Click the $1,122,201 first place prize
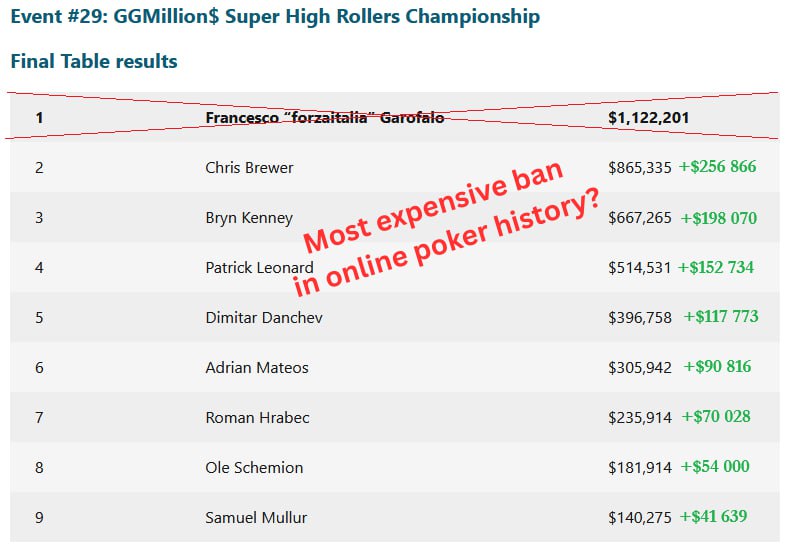The image size is (786, 545). 648,118
